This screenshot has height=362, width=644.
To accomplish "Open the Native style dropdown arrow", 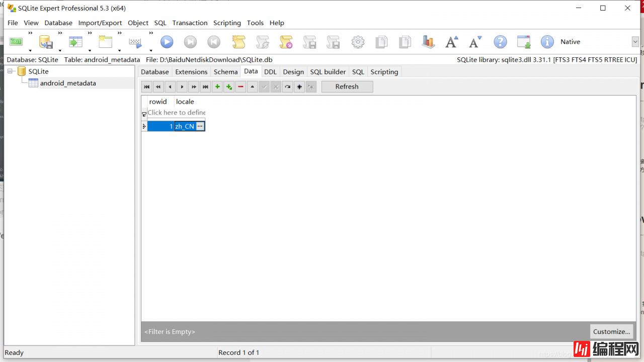I will (x=635, y=42).
